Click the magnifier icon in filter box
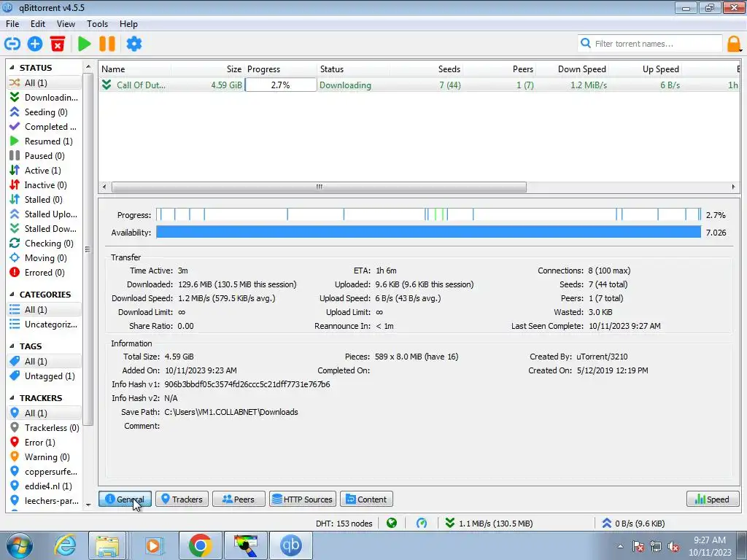This screenshot has height=560, width=747. click(586, 43)
